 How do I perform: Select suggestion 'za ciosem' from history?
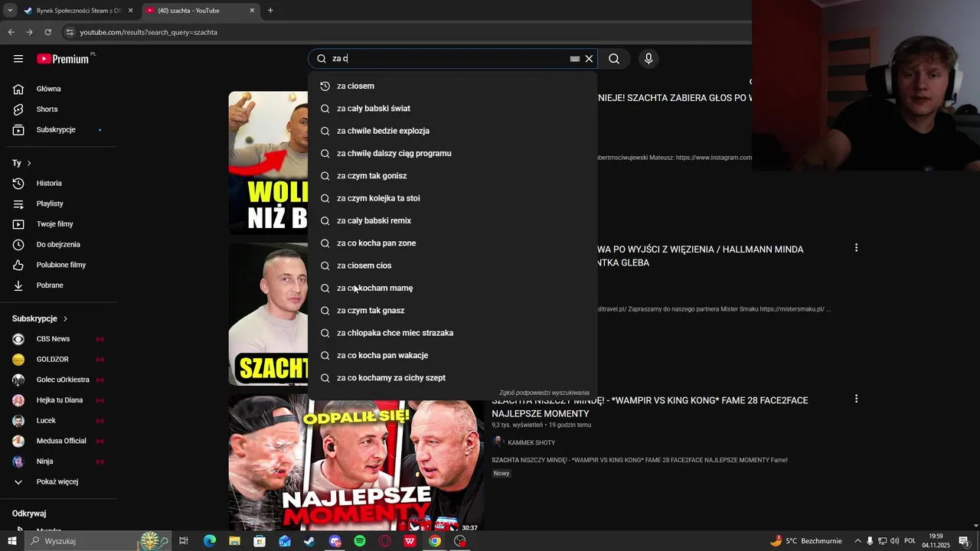[452, 86]
